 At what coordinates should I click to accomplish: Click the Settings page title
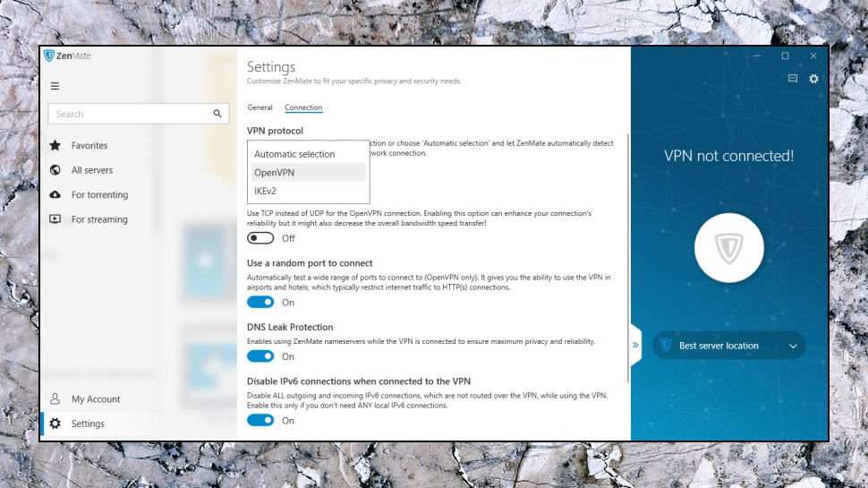(271, 67)
